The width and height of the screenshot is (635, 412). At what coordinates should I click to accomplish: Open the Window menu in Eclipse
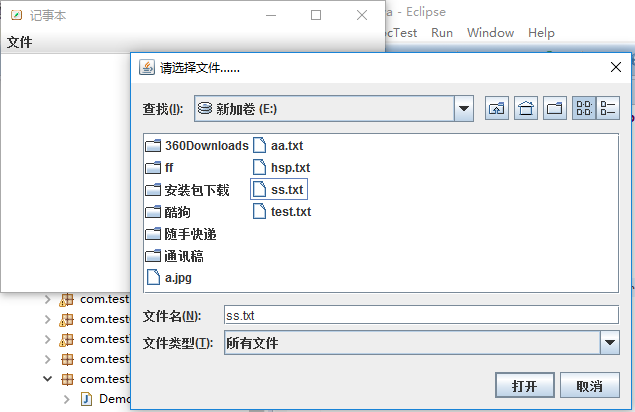(490, 32)
